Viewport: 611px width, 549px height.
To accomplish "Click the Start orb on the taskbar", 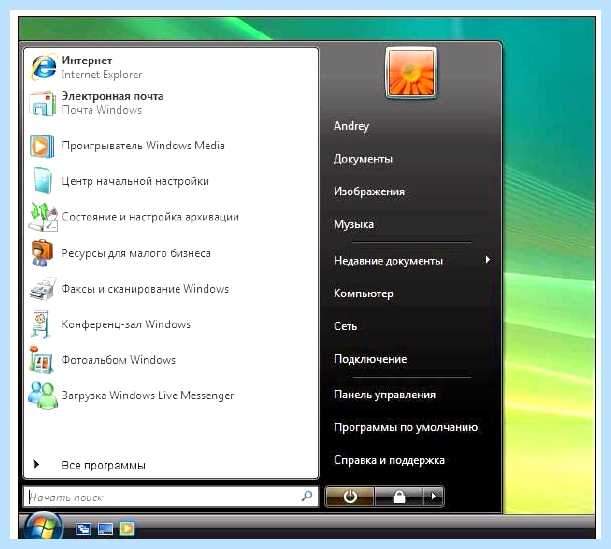I will coord(44,527).
